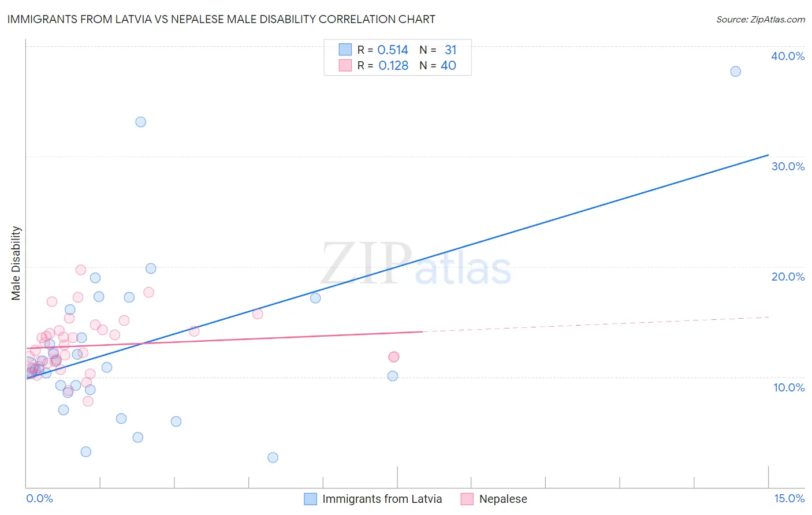Click the lowest blue point near the x-axis
This screenshot has height=515, width=812.
tap(273, 457)
